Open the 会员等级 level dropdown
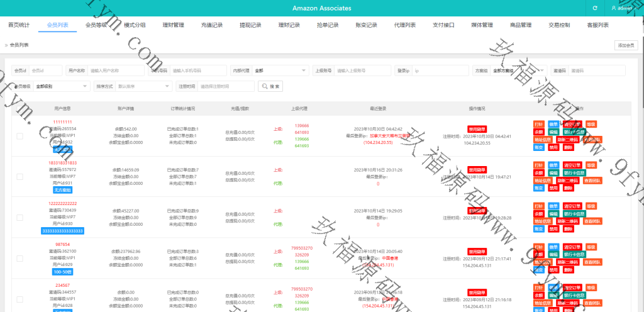The image size is (644, 312). (62, 86)
